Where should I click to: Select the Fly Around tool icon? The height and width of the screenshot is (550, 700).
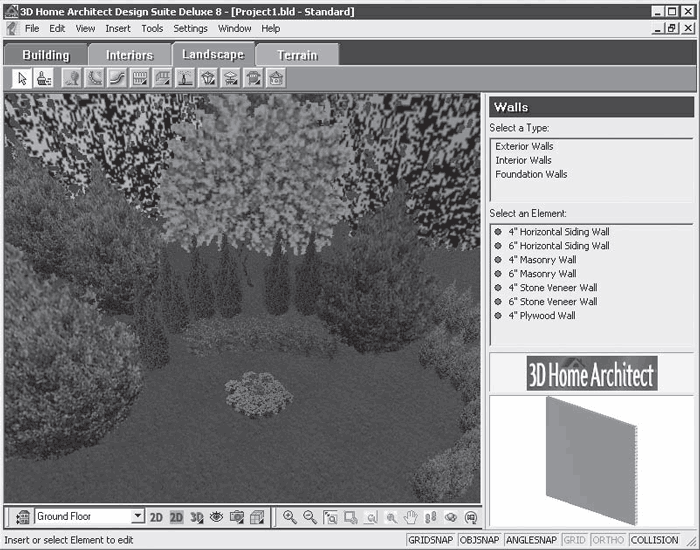(451, 517)
